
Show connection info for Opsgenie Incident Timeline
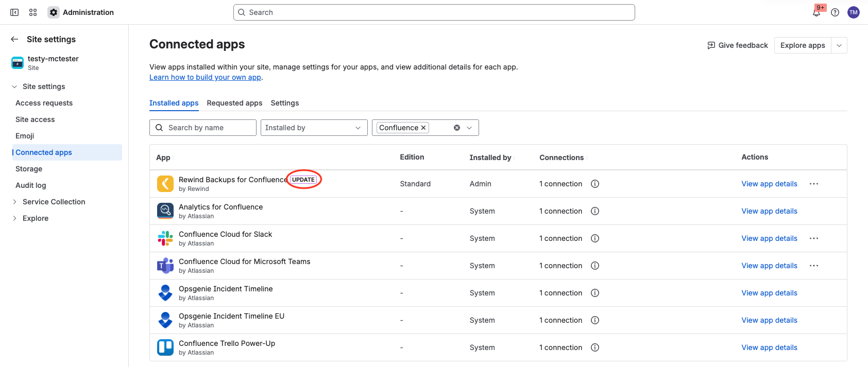[x=595, y=293]
